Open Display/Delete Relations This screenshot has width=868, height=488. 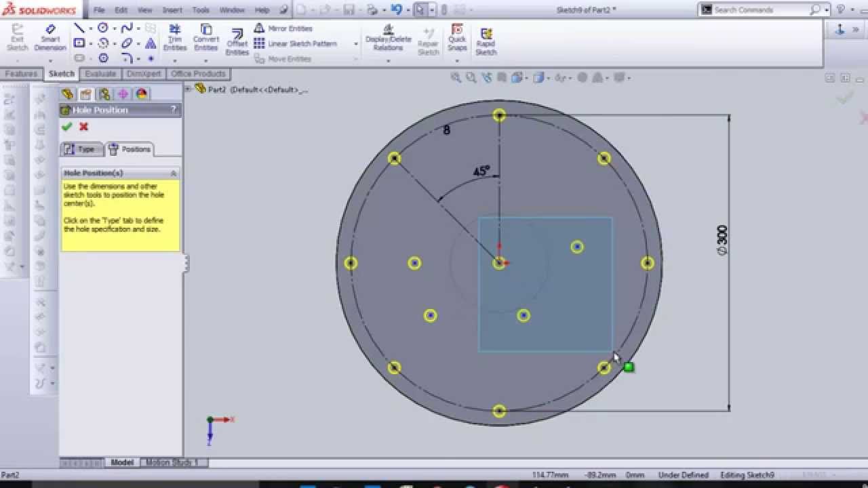point(388,37)
